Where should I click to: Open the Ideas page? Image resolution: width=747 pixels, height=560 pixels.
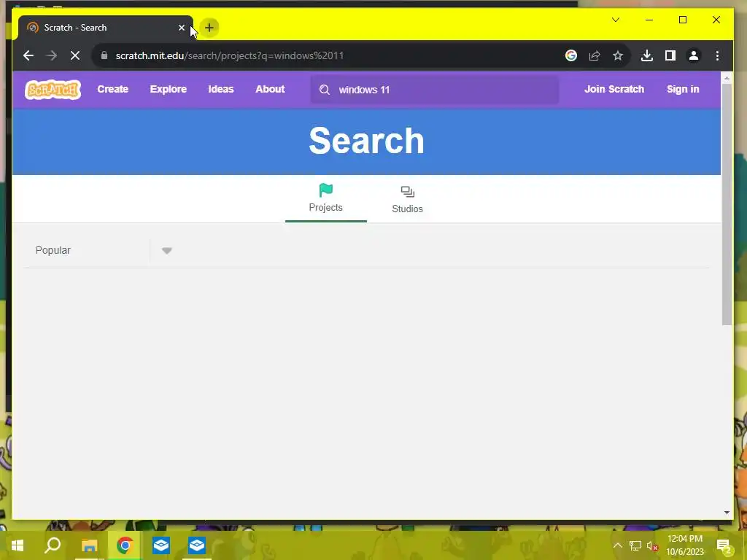[x=221, y=89]
